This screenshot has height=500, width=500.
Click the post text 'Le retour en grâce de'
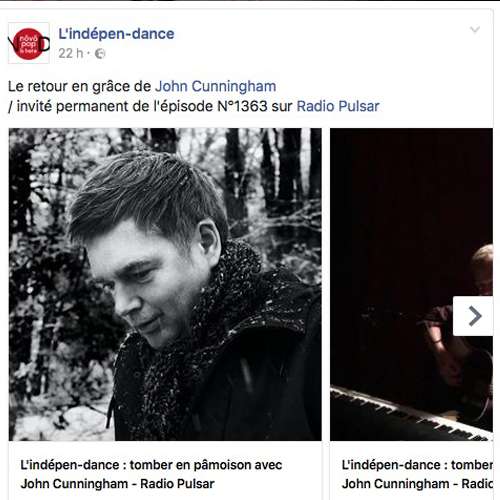[x=80, y=86]
